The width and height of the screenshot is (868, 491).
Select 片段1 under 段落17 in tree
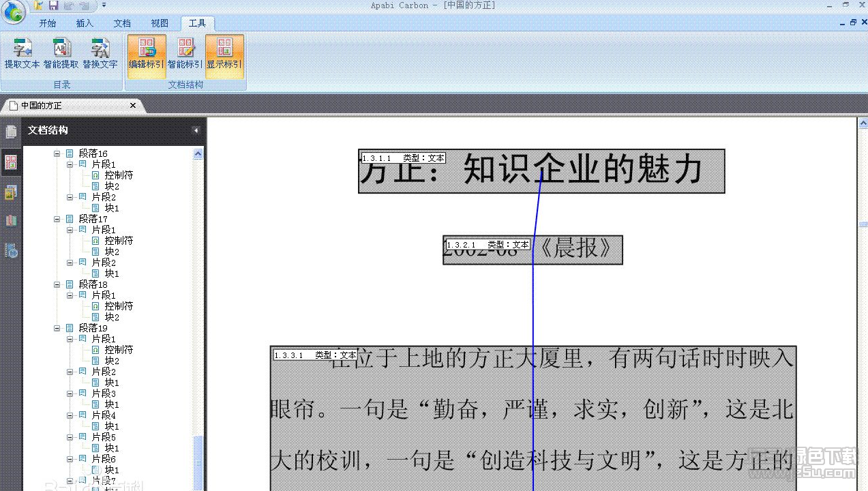104,230
